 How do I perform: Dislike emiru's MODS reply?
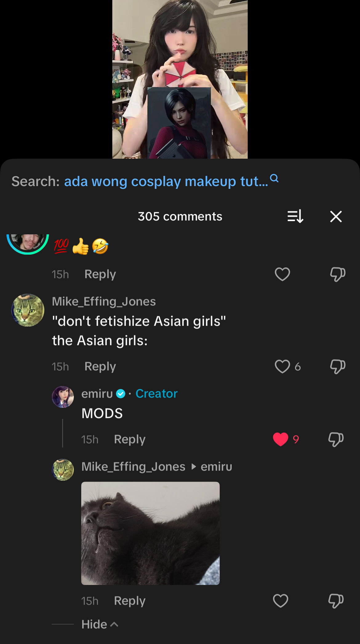point(336,439)
